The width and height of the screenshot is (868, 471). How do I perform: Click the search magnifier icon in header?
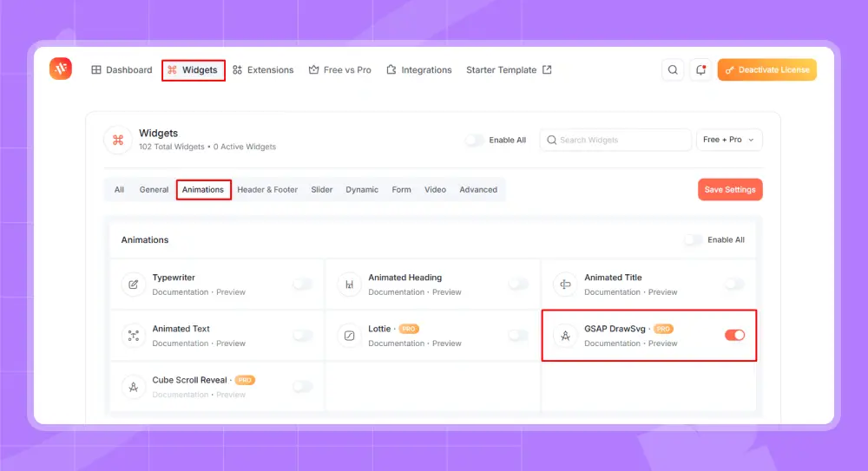point(673,70)
